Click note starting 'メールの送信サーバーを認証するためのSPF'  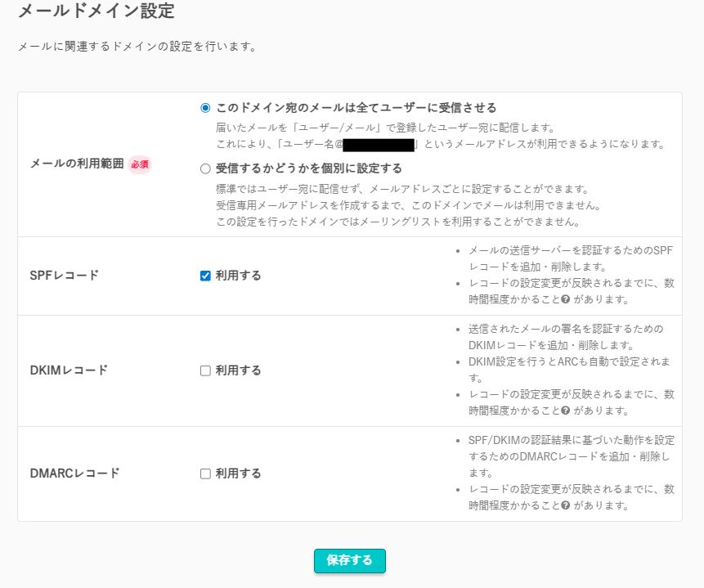point(571,258)
